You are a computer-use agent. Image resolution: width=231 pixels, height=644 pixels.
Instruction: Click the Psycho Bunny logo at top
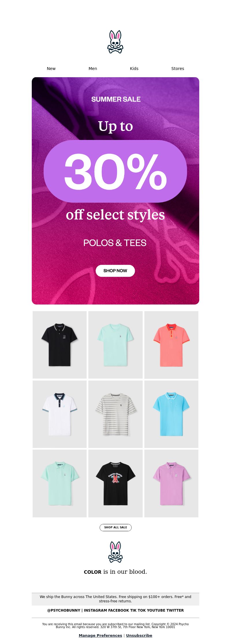coord(115,42)
